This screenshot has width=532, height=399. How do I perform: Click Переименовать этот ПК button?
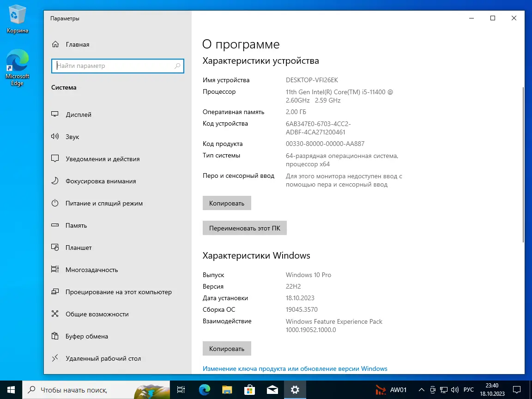[245, 228]
